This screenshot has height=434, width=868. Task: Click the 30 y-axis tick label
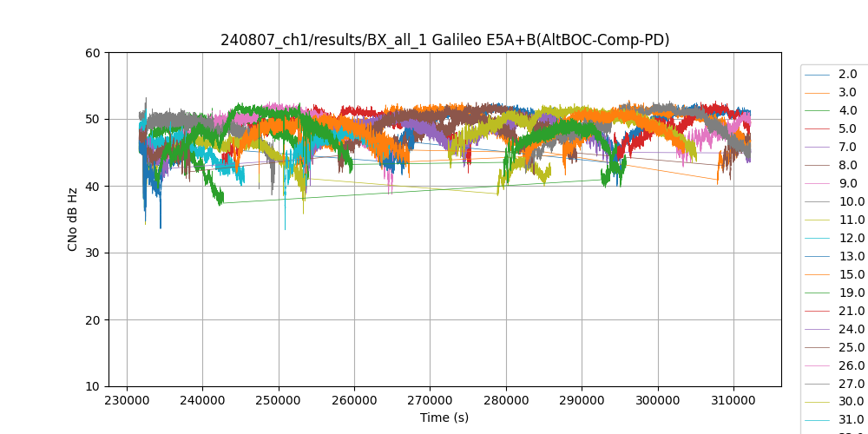(x=93, y=253)
